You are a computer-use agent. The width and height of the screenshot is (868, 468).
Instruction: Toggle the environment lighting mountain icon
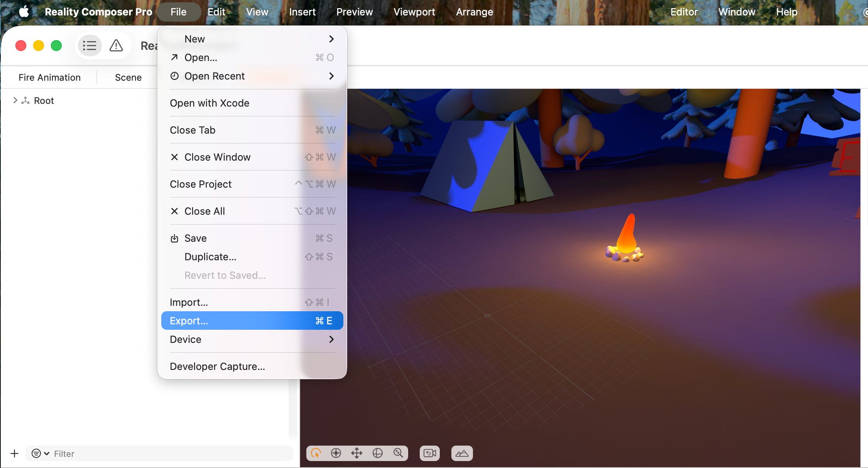pyautogui.click(x=462, y=453)
